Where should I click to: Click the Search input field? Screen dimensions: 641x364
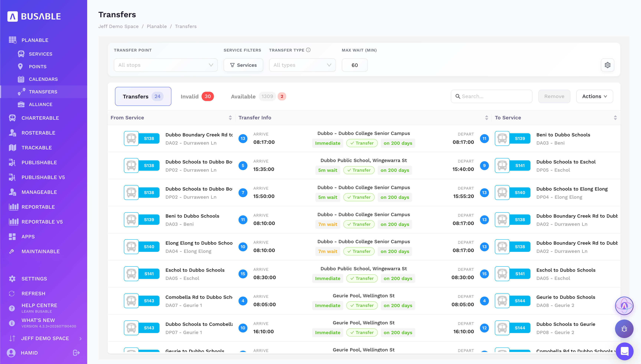pos(491,96)
